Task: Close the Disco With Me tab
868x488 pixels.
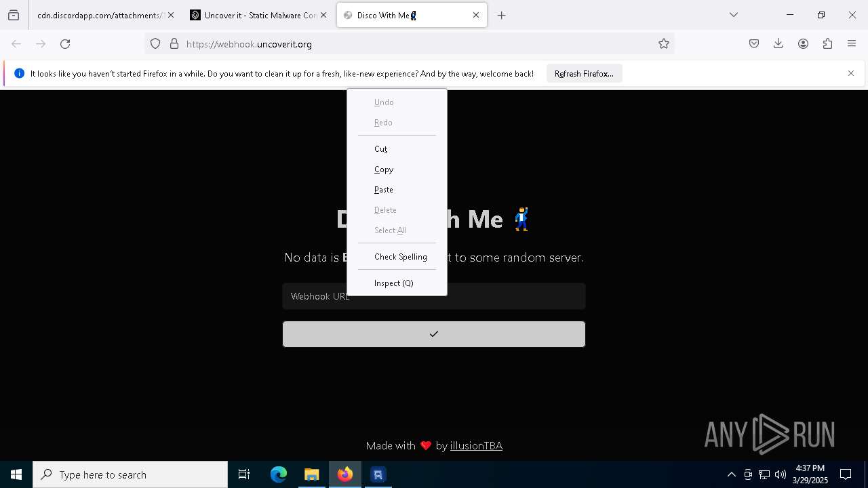Action: (x=476, y=15)
